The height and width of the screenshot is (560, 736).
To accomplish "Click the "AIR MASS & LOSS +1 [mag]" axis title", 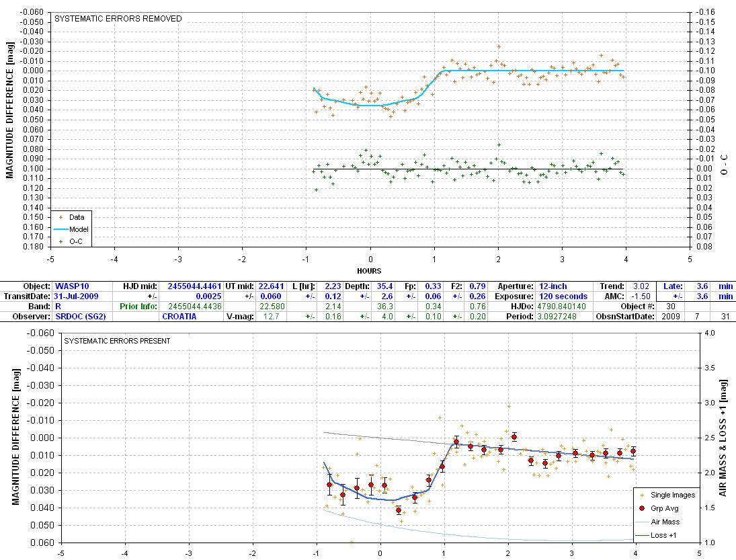I will coord(723,438).
